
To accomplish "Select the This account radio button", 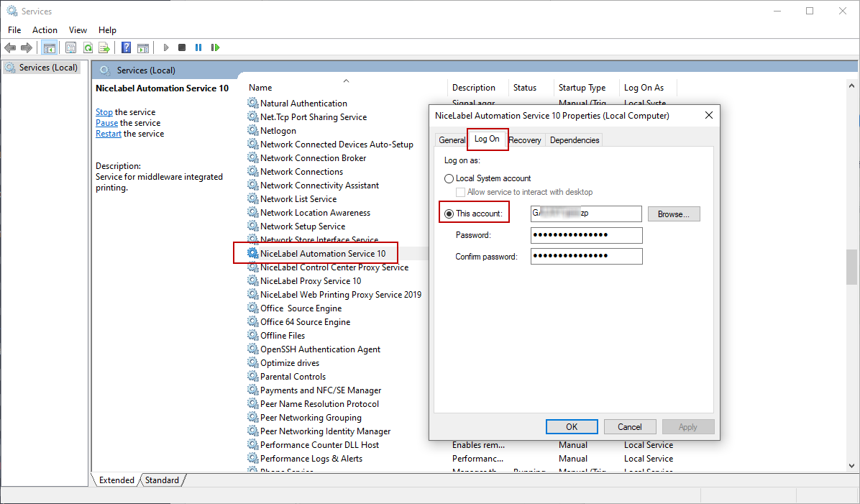I will coord(449,214).
